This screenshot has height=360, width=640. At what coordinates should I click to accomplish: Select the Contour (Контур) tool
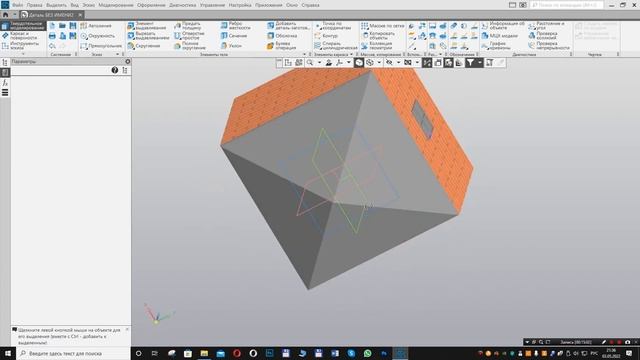(326, 36)
